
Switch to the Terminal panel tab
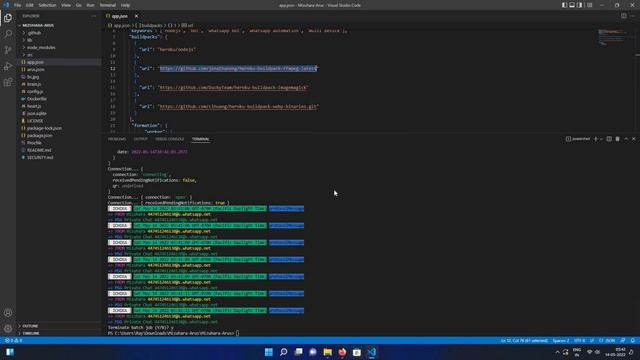click(200, 139)
